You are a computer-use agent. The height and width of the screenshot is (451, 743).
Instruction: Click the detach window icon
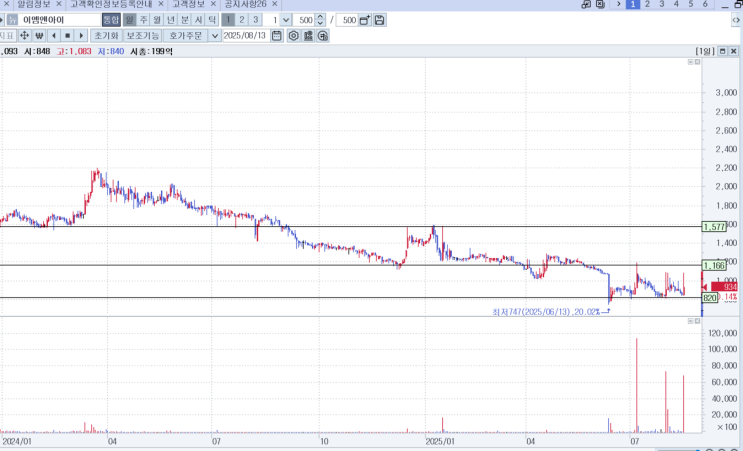[586, 4]
